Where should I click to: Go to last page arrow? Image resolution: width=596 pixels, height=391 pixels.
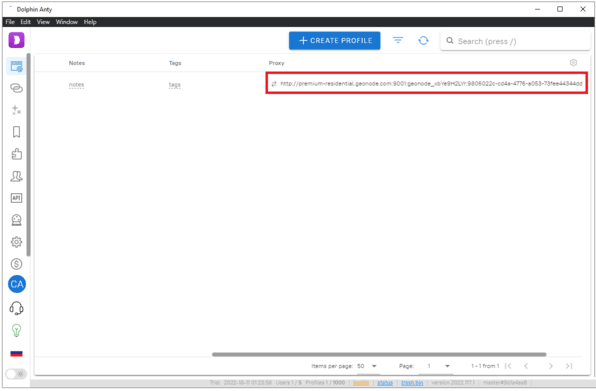pyautogui.click(x=569, y=366)
